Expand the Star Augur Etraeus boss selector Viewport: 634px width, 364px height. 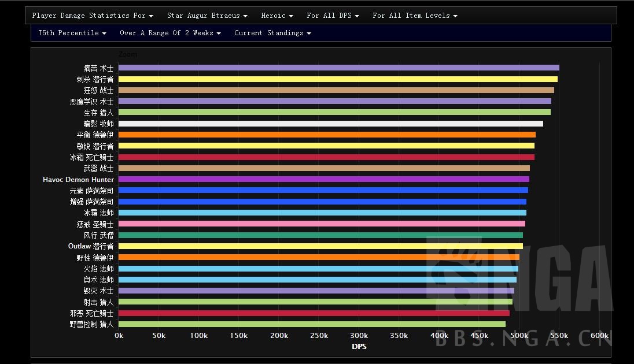pos(207,16)
